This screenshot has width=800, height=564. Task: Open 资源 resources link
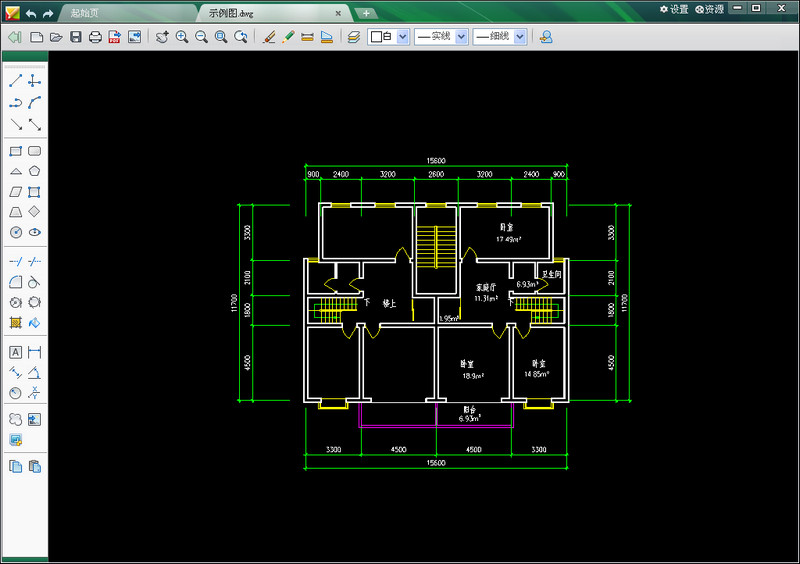[709, 9]
